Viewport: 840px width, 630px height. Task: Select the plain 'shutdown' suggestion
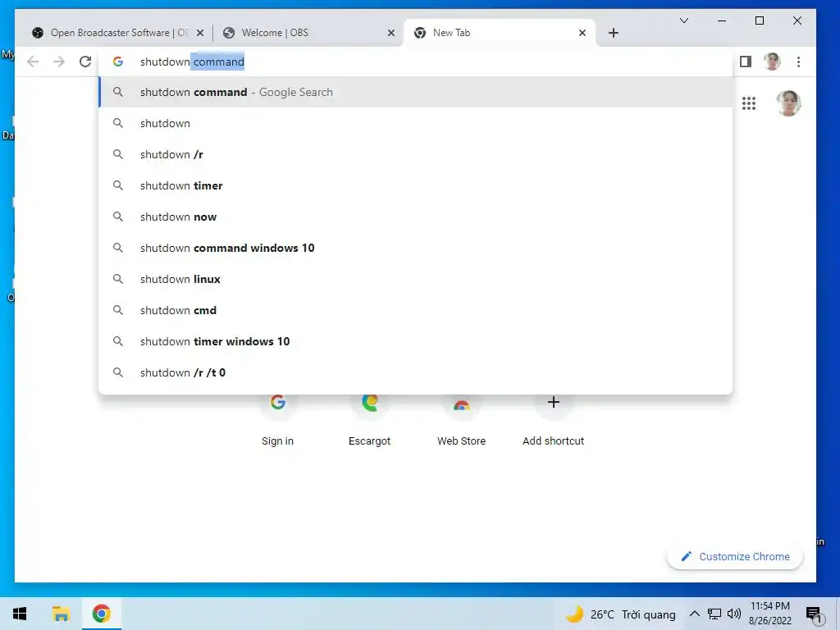click(416, 123)
